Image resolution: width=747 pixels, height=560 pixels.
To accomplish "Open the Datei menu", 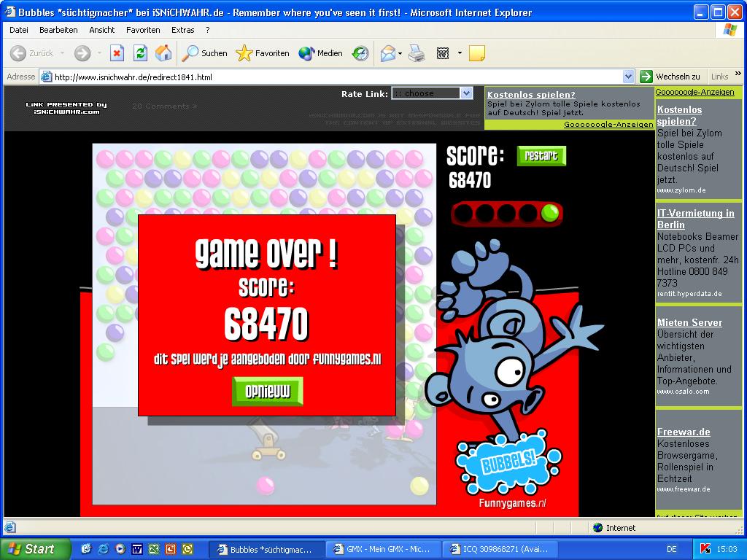I will tap(18, 30).
